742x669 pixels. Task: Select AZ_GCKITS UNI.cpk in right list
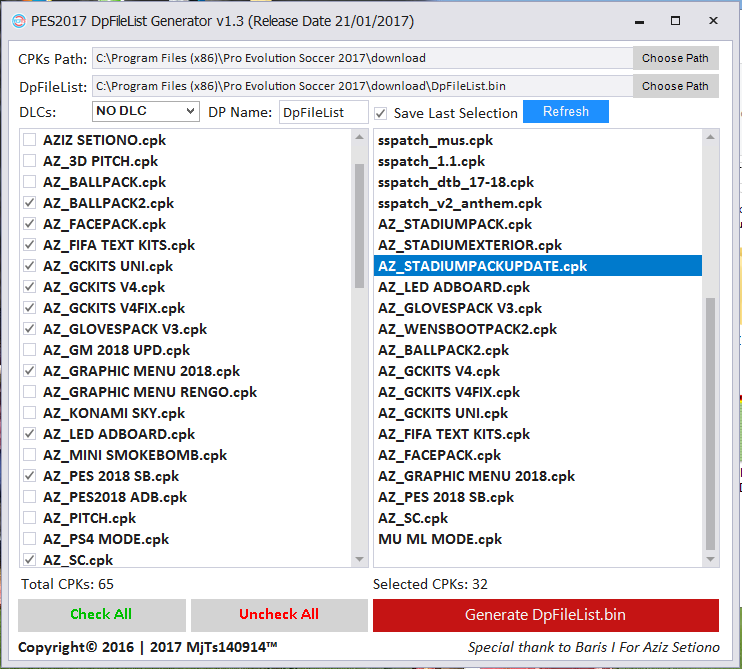pos(538,413)
